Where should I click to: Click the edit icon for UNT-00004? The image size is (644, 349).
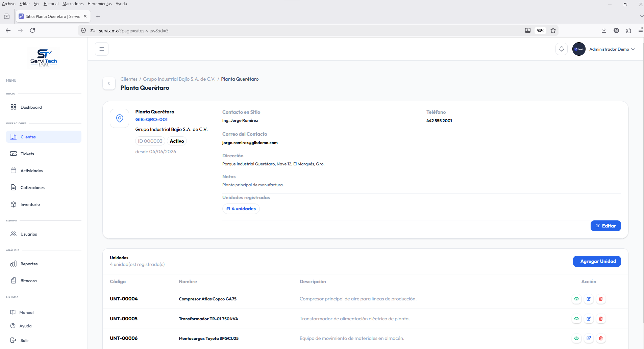click(x=589, y=299)
